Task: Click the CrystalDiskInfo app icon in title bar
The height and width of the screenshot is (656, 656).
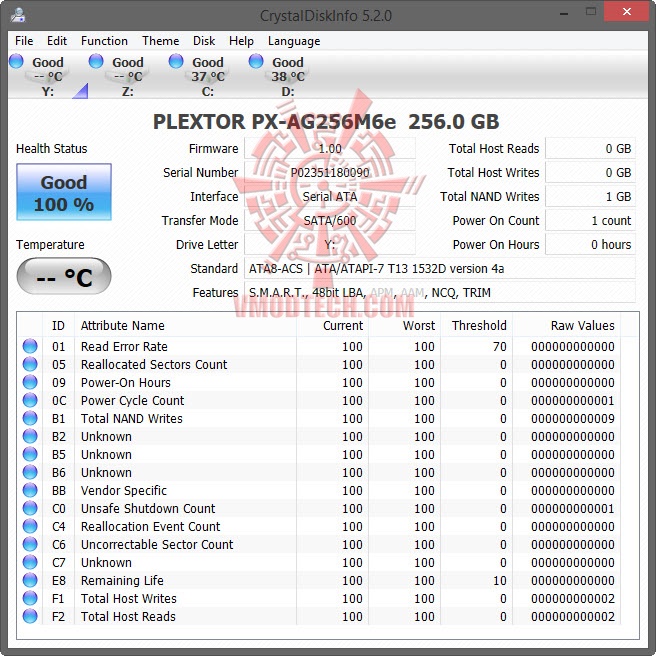Action: 18,15
